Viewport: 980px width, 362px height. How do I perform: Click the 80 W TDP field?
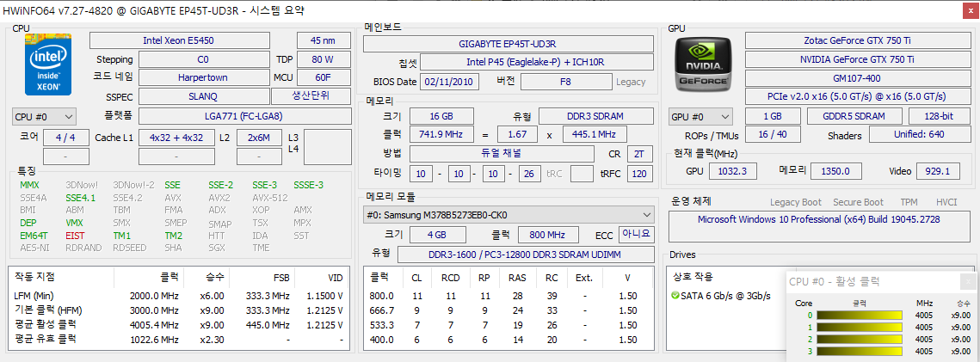324,59
